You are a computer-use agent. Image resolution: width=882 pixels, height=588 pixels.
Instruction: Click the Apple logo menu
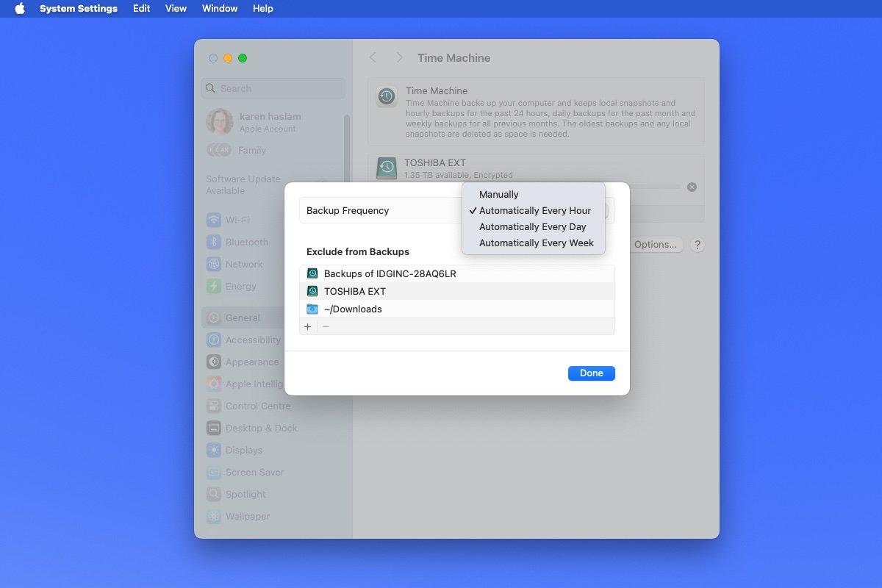pos(20,9)
